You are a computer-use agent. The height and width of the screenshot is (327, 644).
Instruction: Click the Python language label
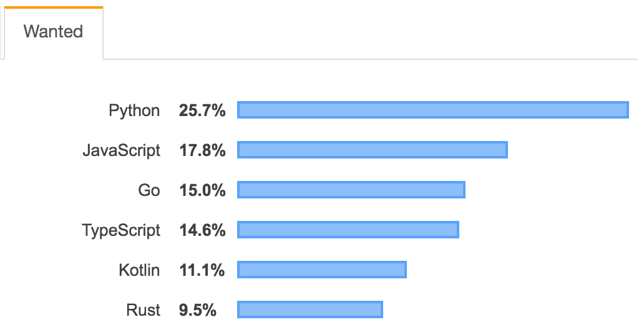(134, 111)
